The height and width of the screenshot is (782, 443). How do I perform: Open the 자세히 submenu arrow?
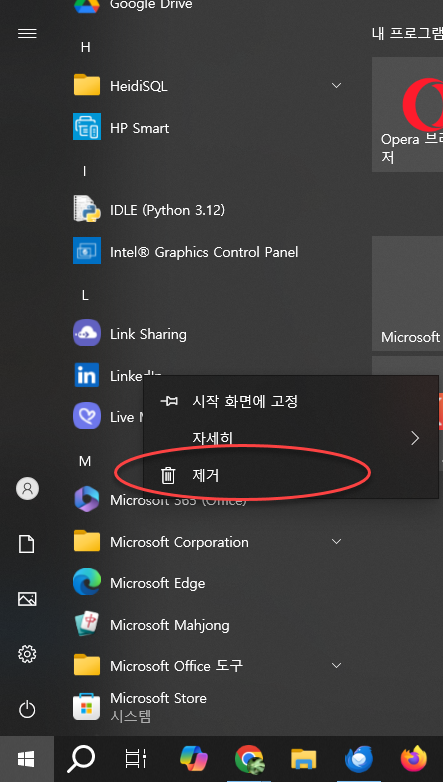tap(415, 438)
